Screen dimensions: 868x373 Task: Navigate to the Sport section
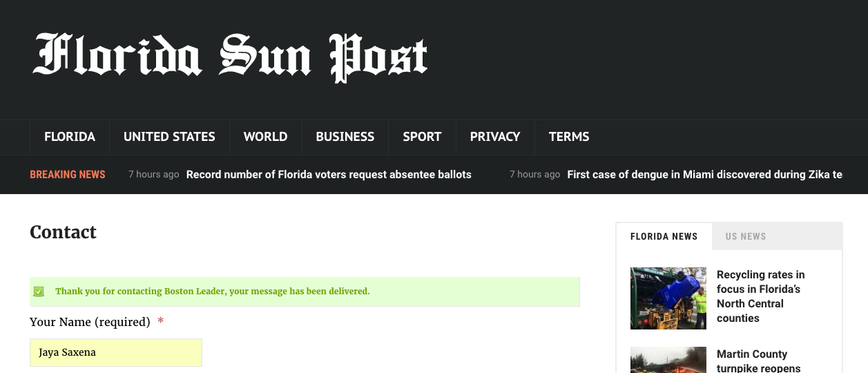422,137
